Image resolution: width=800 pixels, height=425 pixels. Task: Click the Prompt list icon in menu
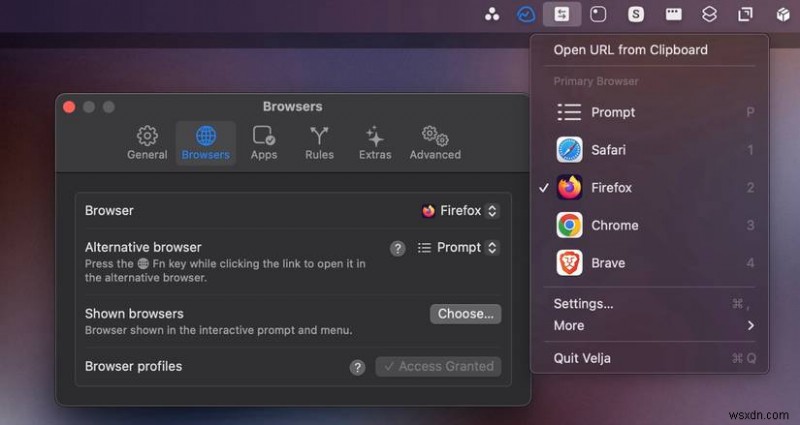[x=569, y=112]
